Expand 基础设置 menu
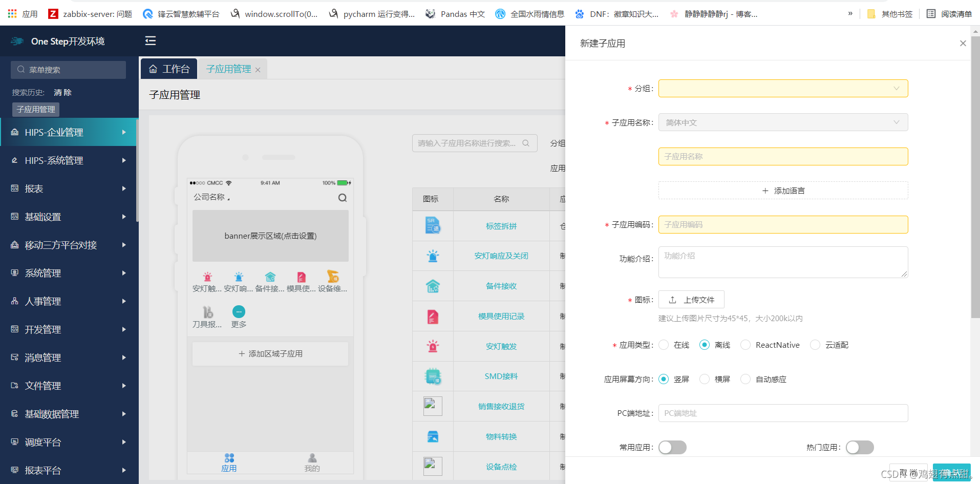Image resolution: width=980 pixels, height=484 pixels. [69, 217]
